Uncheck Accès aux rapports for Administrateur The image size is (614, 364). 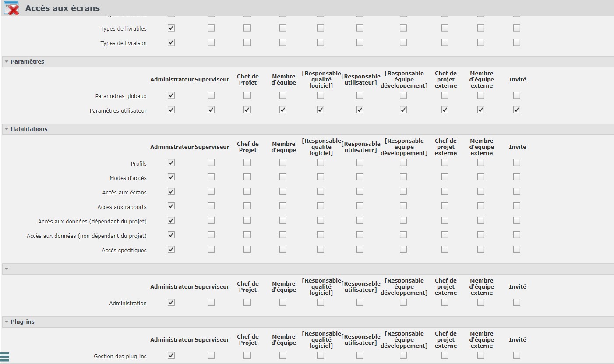171,206
